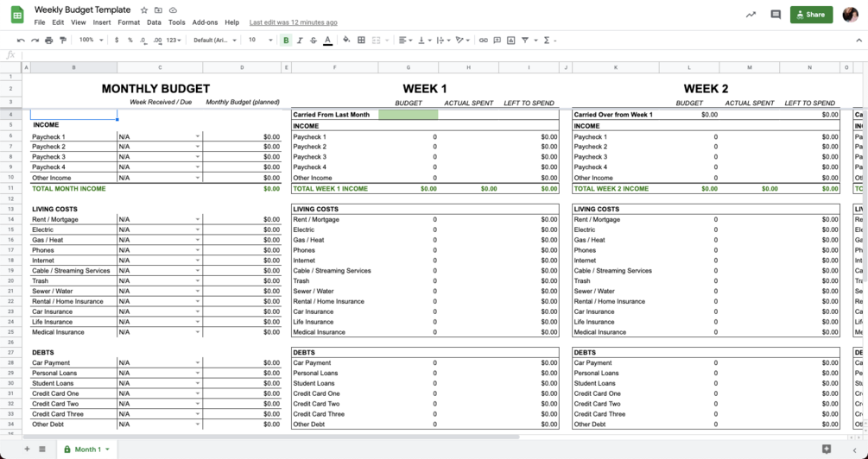Open the functions sigma menu
Image resolution: width=868 pixels, height=459 pixels.
point(549,41)
